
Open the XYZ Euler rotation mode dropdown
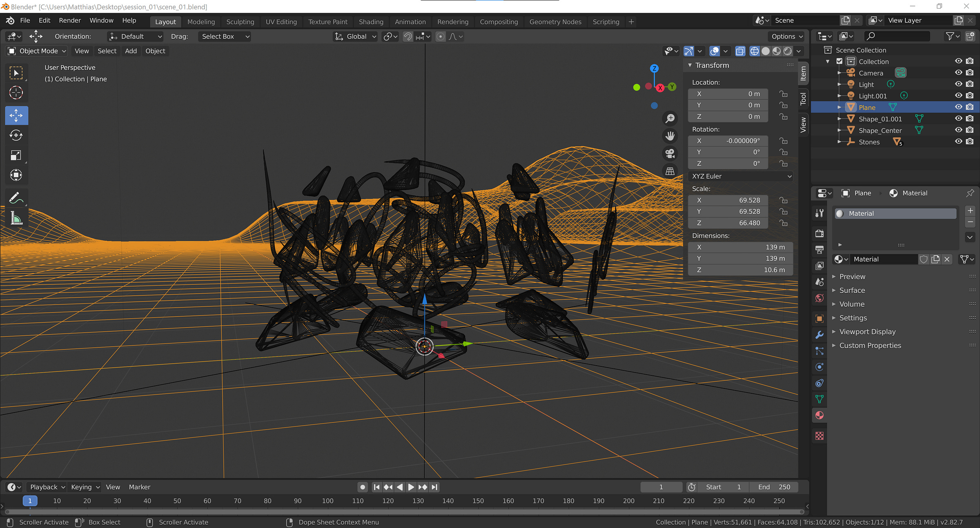[x=741, y=176]
